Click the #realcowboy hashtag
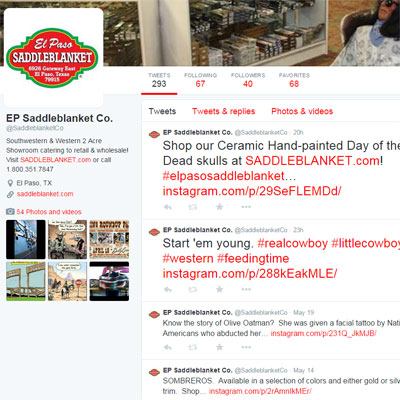This screenshot has height=400, width=400. click(293, 243)
